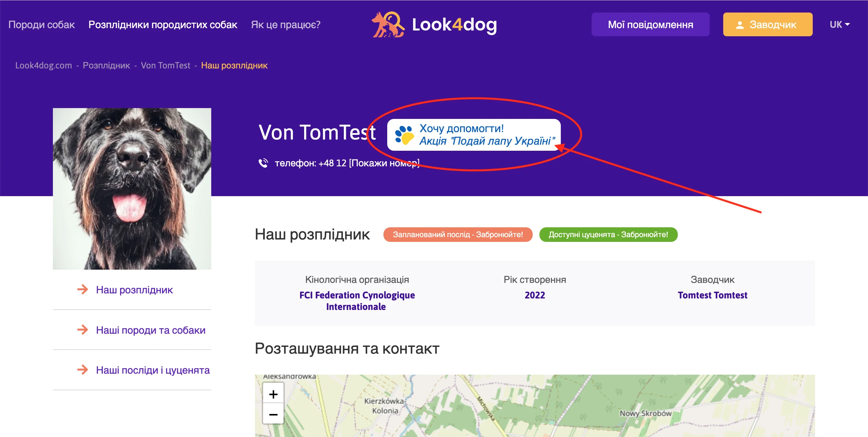
Task: Click Розплідник in the breadcrumb trail
Action: [x=107, y=65]
